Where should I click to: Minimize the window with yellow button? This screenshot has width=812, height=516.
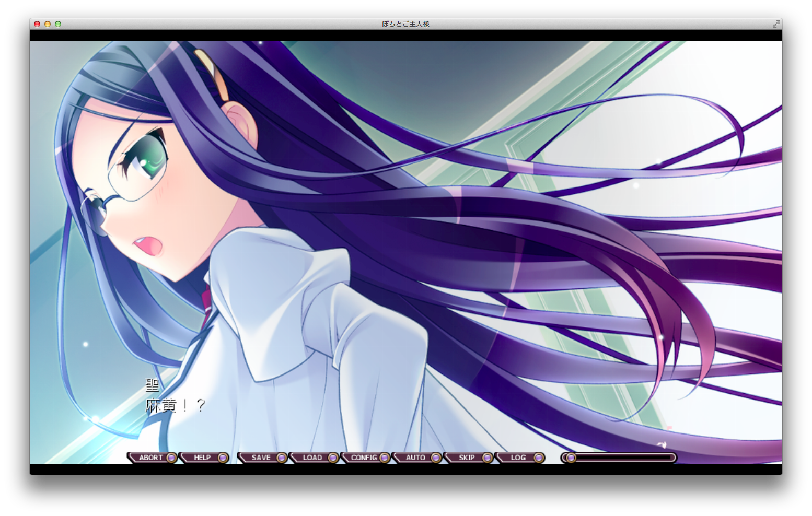pyautogui.click(x=48, y=24)
